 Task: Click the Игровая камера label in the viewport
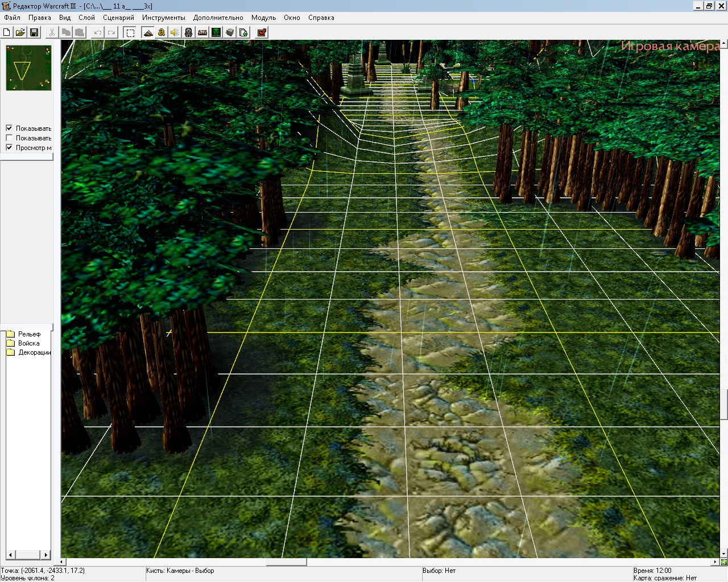click(x=670, y=47)
